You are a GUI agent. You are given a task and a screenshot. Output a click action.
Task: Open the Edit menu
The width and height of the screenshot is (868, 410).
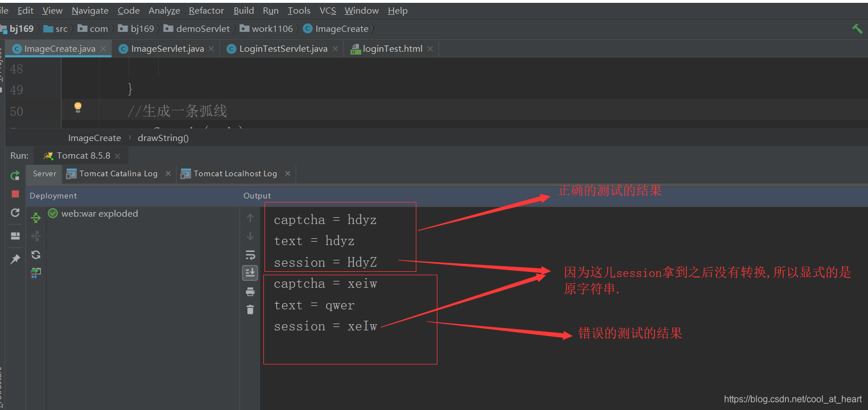point(26,11)
